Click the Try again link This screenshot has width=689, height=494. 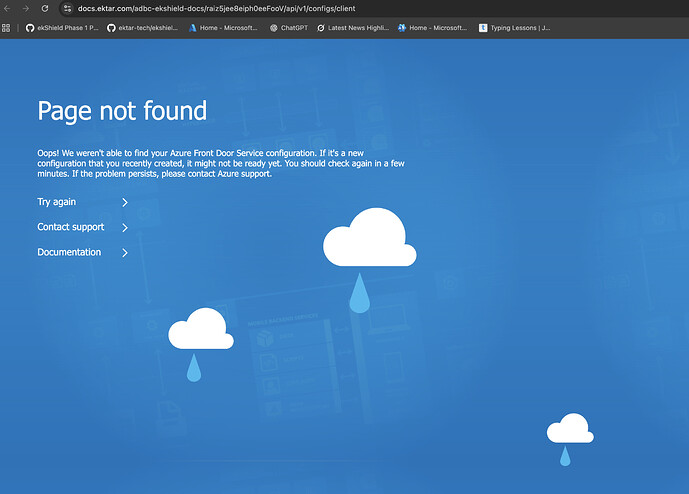pos(57,202)
